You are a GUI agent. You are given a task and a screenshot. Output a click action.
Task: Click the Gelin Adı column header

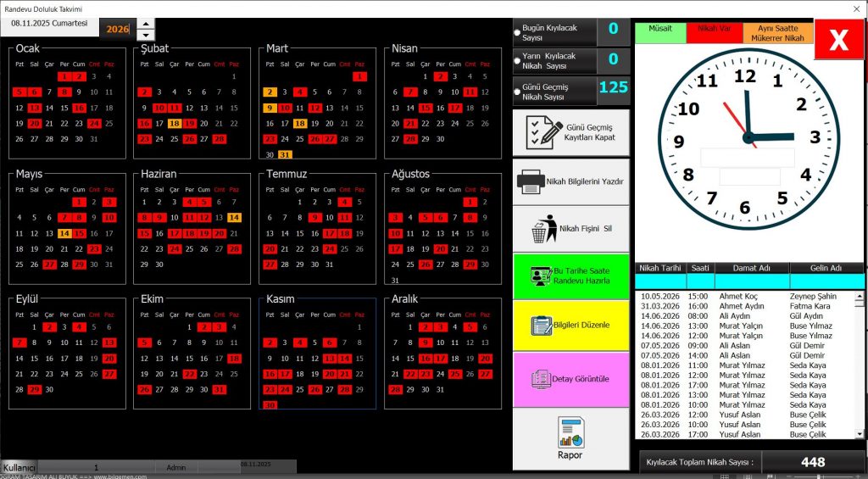pyautogui.click(x=826, y=268)
